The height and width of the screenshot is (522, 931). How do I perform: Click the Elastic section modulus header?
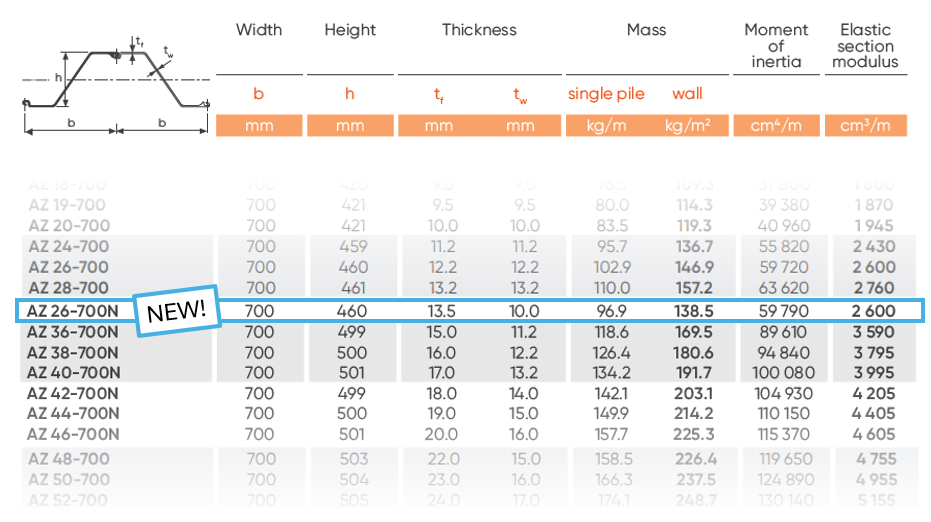click(865, 46)
